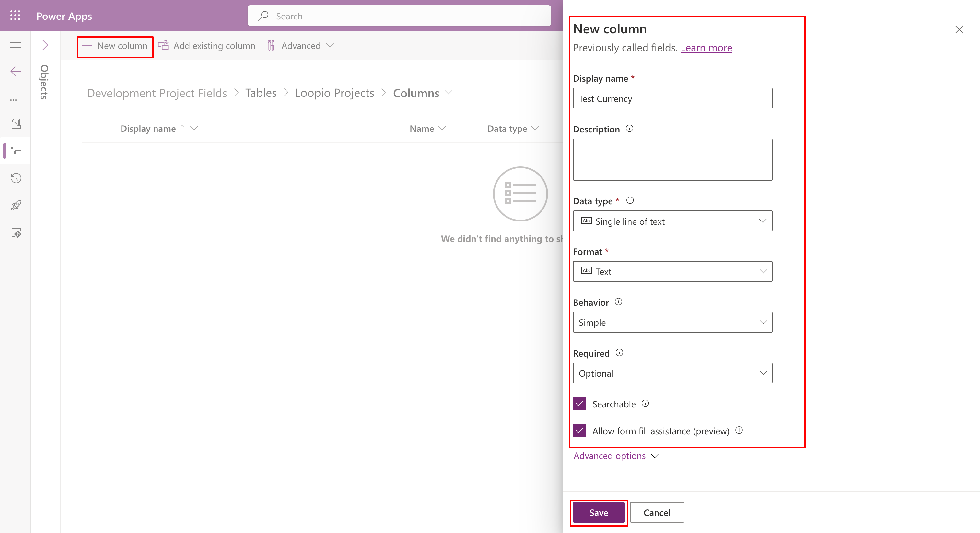The image size is (980, 533).
Task: Open the Pipelines rocket icon
Action: [16, 206]
